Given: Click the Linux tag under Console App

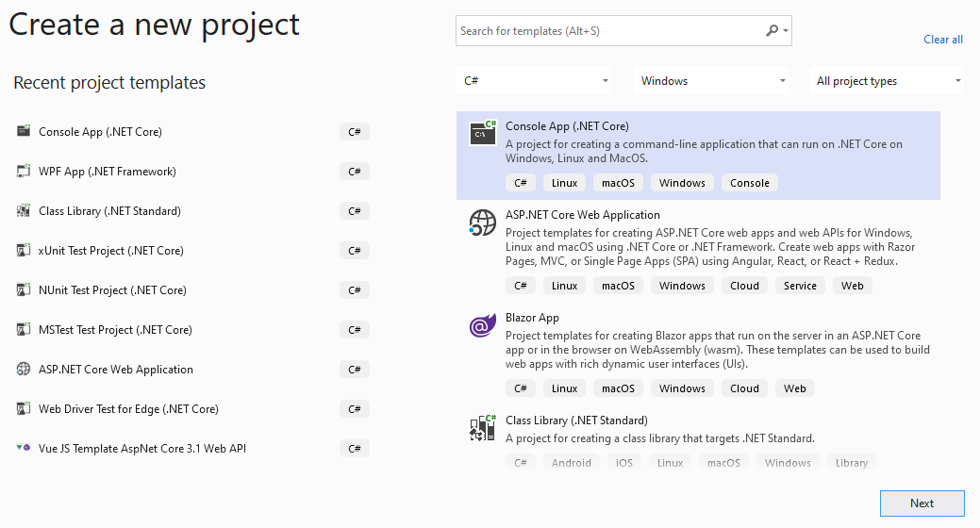Looking at the screenshot, I should (564, 183).
